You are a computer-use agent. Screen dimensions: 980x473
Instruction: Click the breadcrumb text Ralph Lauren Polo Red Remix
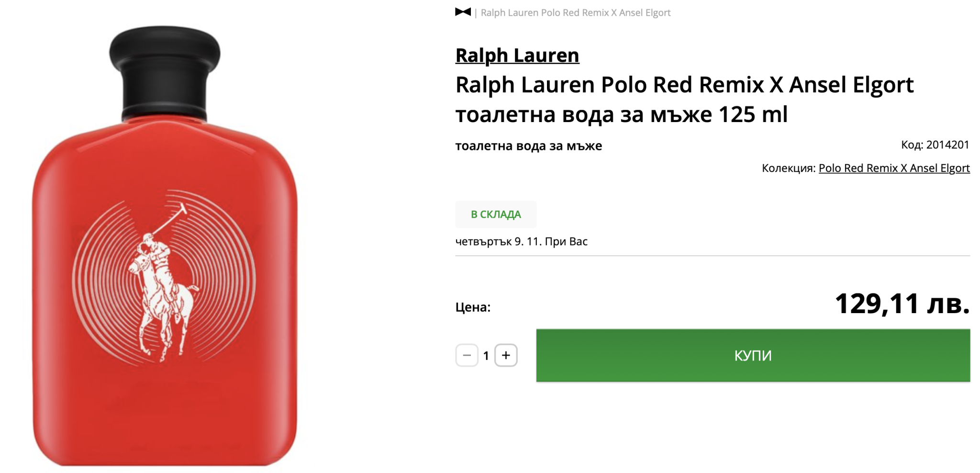pos(545,12)
